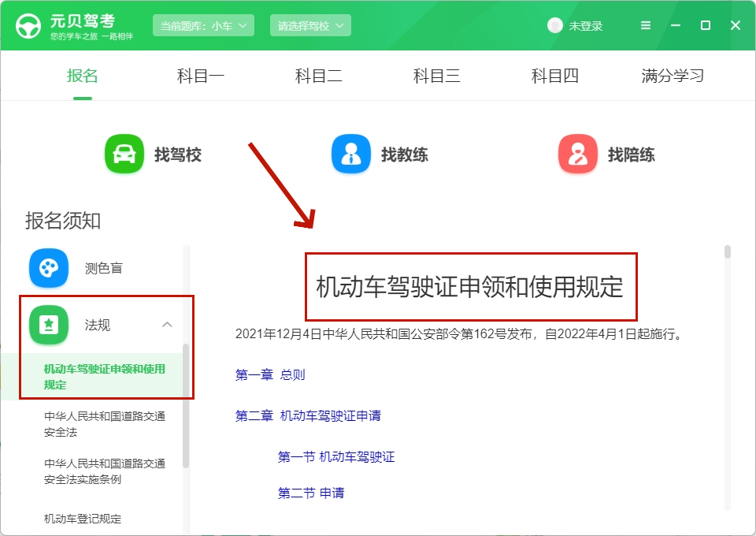Open the 满分学习 tab

pyautogui.click(x=673, y=76)
